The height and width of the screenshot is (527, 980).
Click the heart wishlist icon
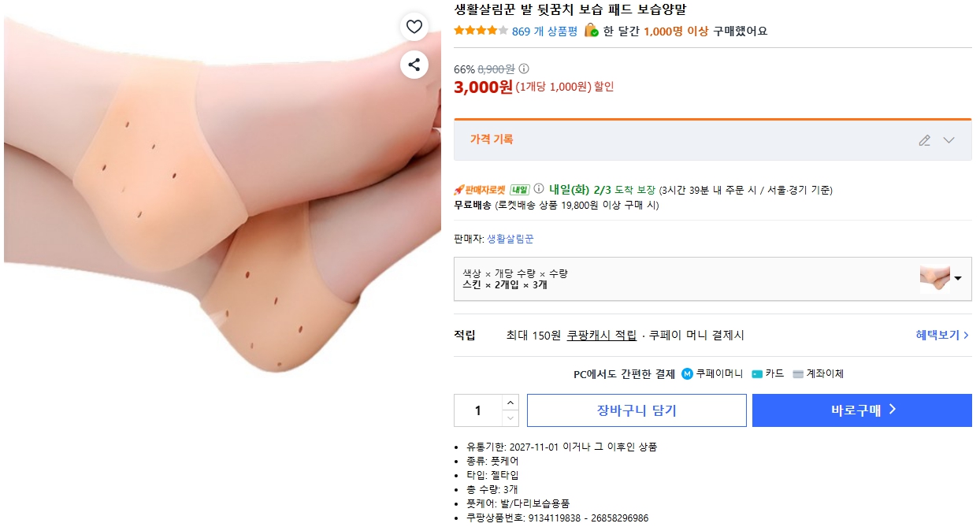pos(414,27)
